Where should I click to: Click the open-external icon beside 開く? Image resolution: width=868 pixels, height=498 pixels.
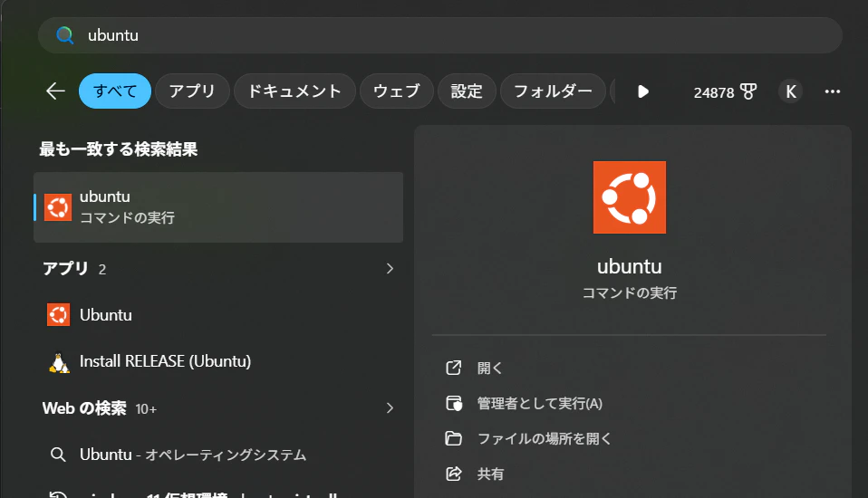click(x=453, y=368)
